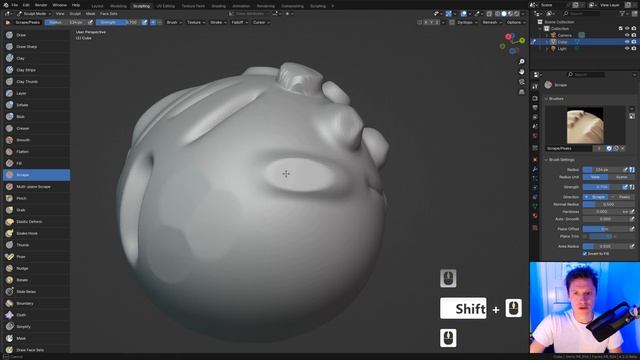Image resolution: width=640 pixels, height=360 pixels.
Task: Open the Render menu
Action: (41, 5)
